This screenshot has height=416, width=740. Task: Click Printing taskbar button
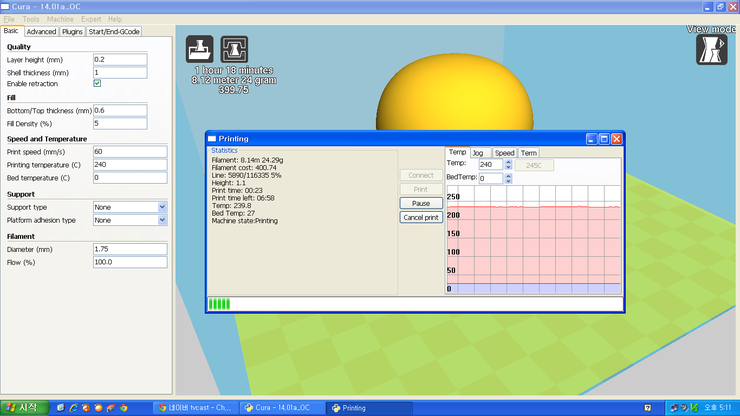pos(370,408)
